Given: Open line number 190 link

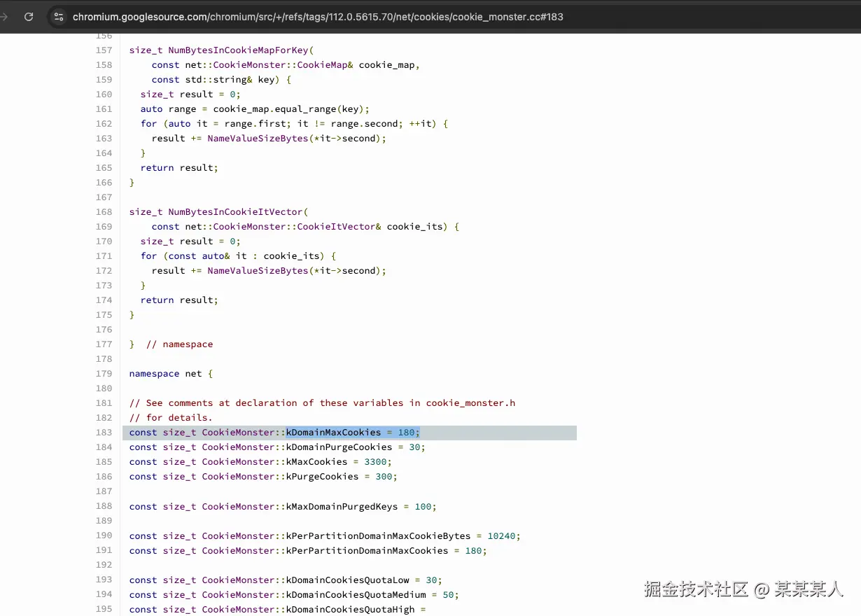Looking at the screenshot, I should (104, 536).
